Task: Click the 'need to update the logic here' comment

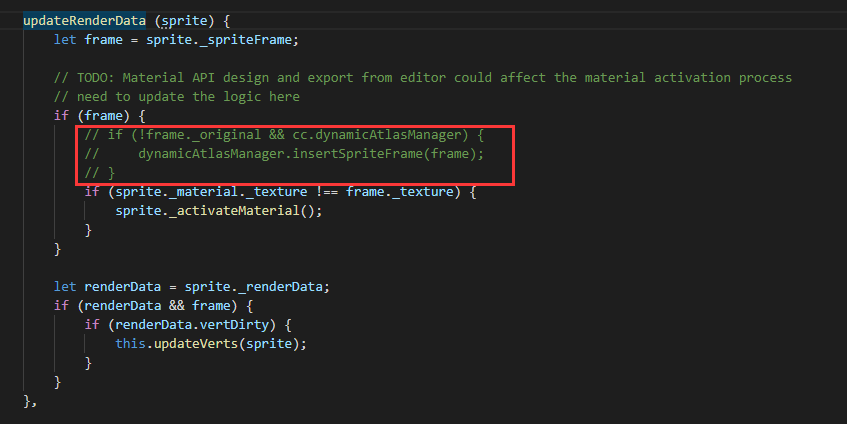Action: coord(188,97)
